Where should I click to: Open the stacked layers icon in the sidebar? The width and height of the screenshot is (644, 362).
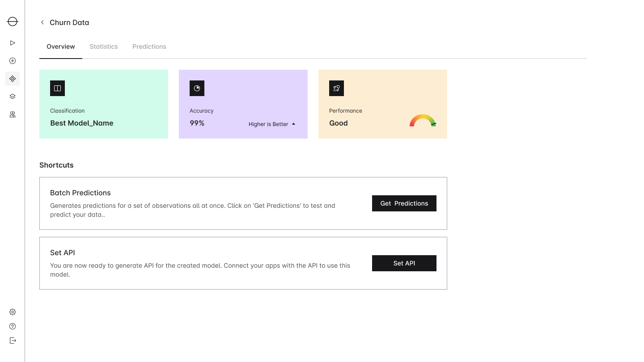pyautogui.click(x=13, y=97)
